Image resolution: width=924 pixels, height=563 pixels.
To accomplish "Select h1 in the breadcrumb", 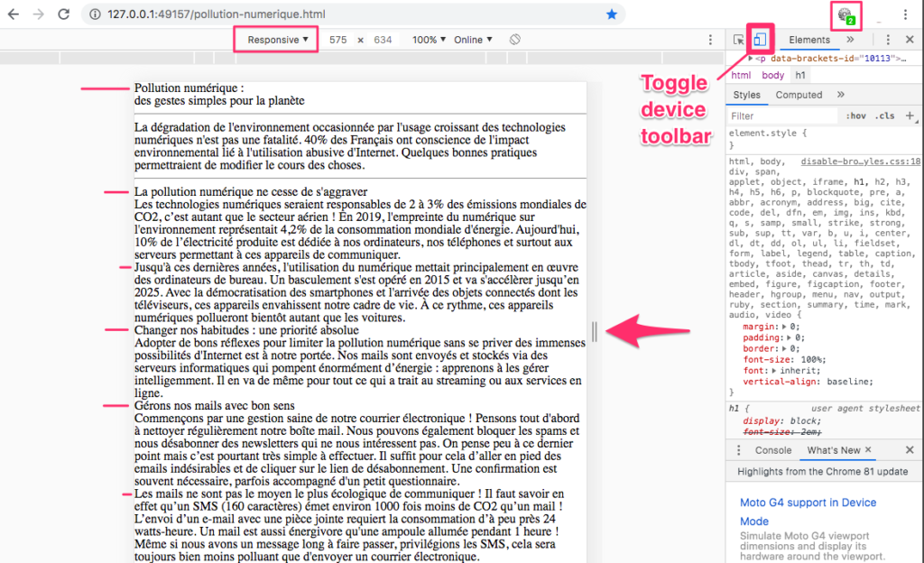I will click(800, 75).
